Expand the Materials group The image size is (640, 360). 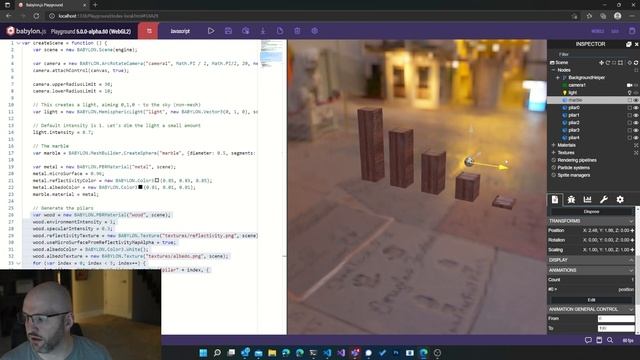point(554,145)
